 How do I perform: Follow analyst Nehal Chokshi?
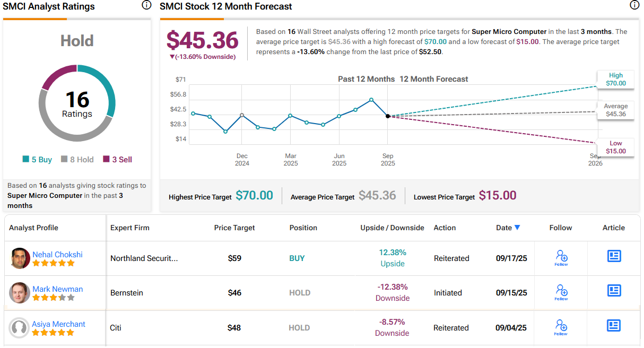coord(561,258)
